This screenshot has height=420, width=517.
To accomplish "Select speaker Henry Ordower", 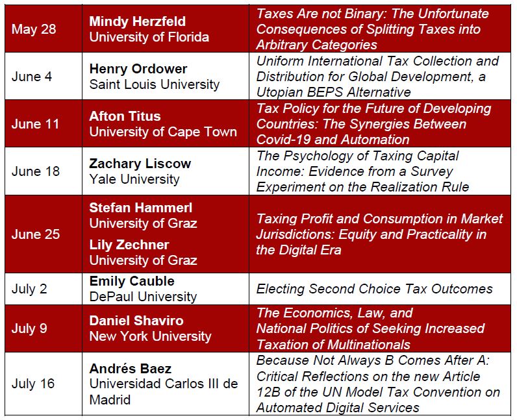I will (x=138, y=69).
